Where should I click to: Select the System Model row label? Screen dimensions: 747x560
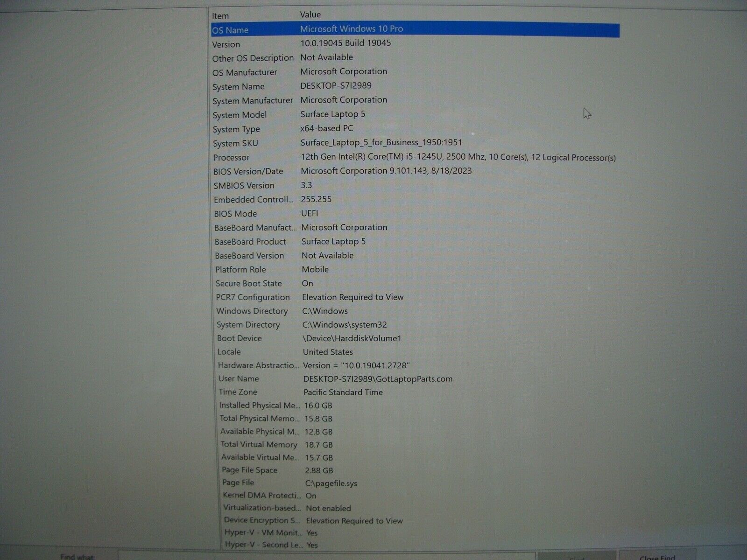click(240, 115)
